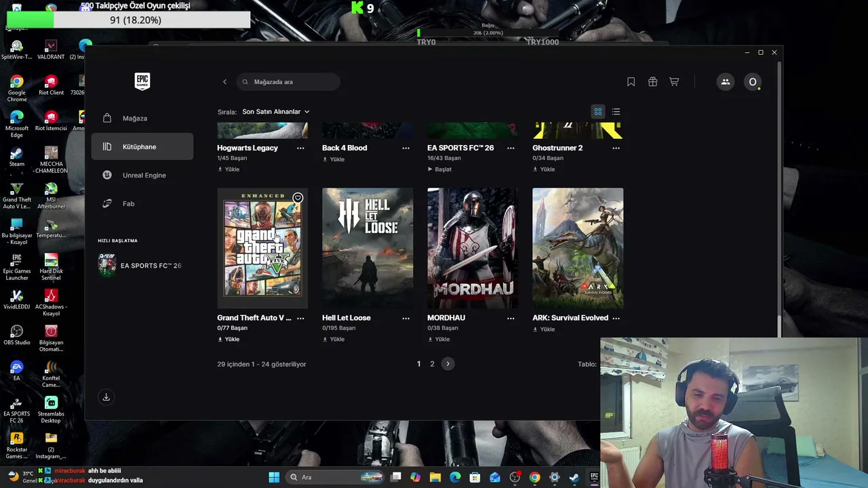Image resolution: width=868 pixels, height=488 pixels.
Task: Quick launch EA SPORTS FC 26
Action: tap(141, 266)
